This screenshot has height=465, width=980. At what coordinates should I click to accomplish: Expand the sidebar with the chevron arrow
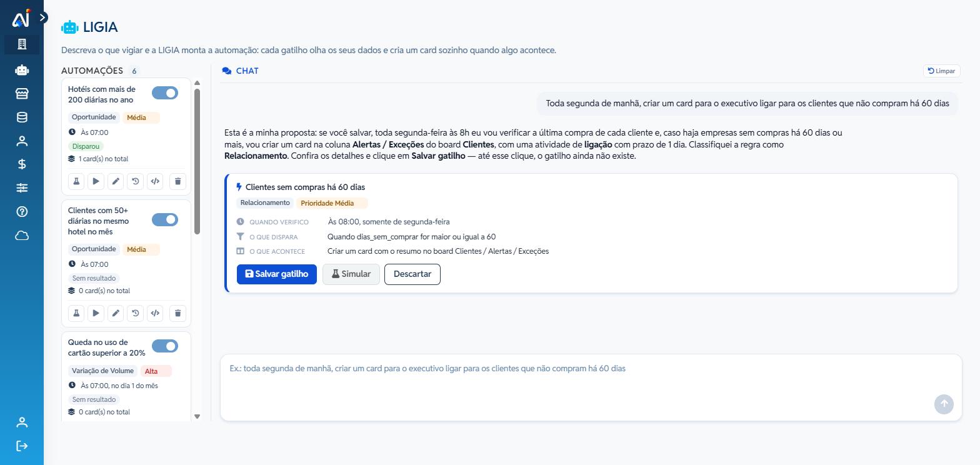coord(42,17)
